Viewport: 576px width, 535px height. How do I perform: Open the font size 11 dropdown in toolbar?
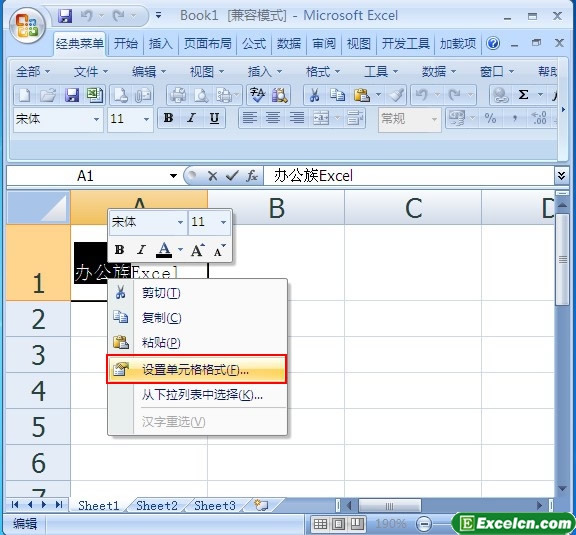pyautogui.click(x=146, y=119)
